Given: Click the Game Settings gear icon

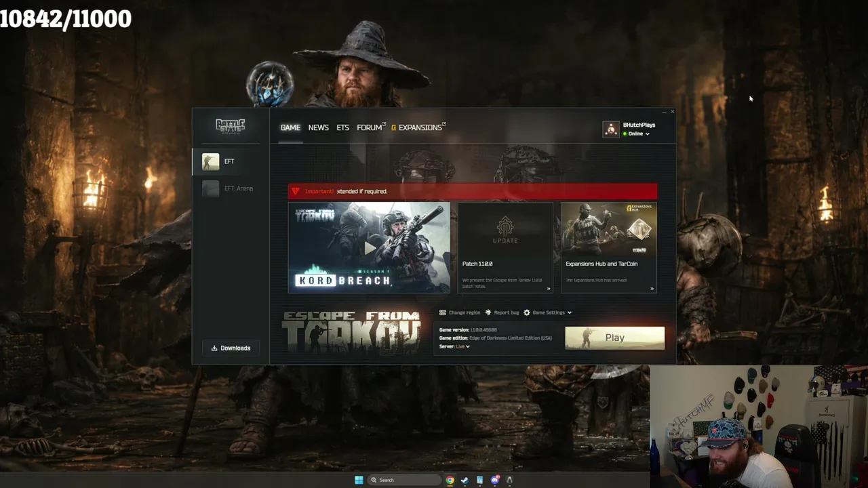Looking at the screenshot, I should click(x=527, y=312).
